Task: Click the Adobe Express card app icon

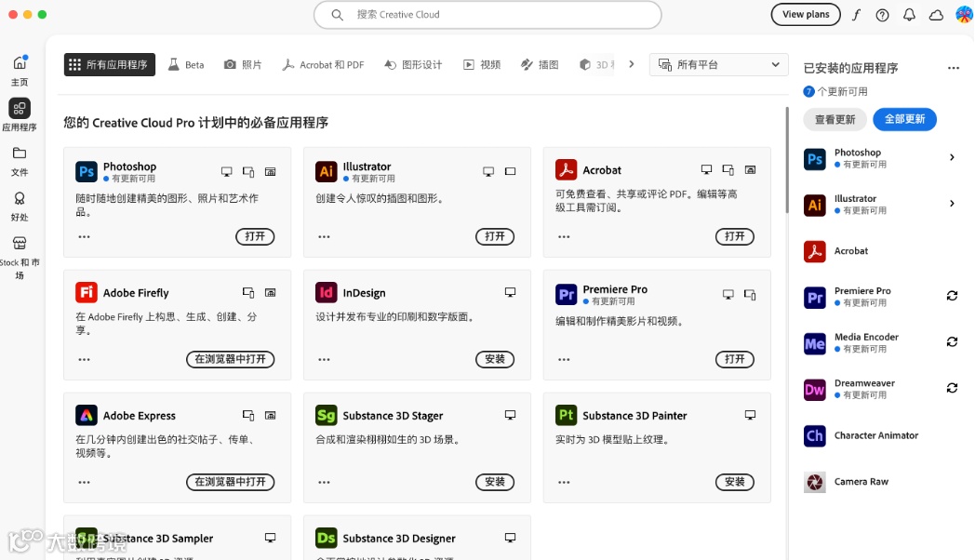Action: pos(87,415)
